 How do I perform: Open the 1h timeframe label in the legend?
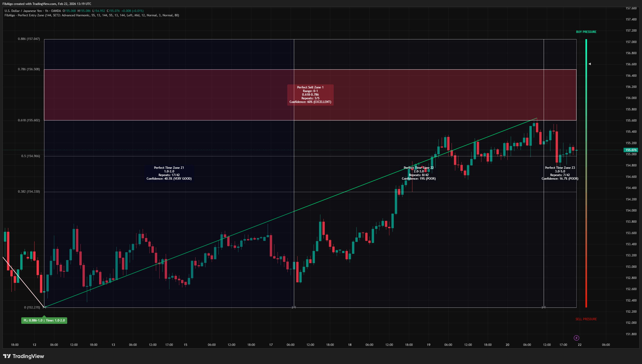(x=46, y=11)
